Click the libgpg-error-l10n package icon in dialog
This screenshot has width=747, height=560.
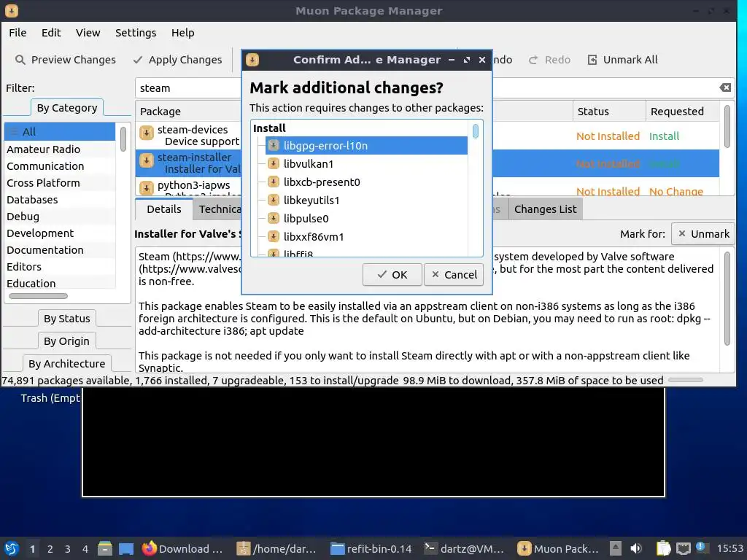(x=273, y=145)
